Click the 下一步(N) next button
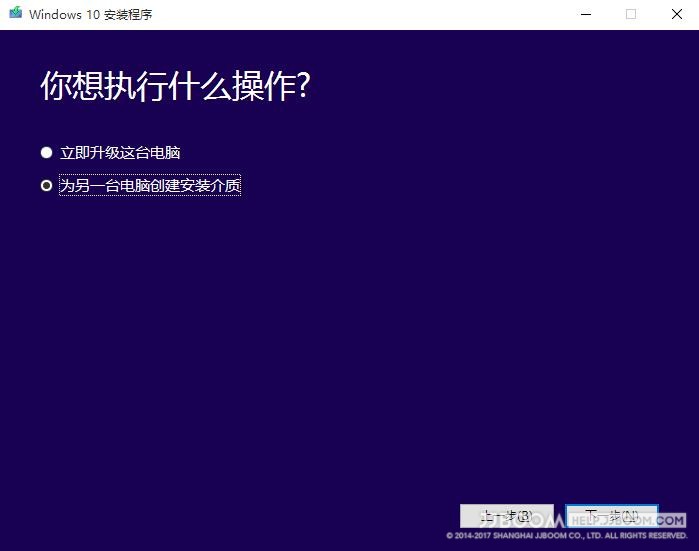699x551 pixels. [612, 516]
